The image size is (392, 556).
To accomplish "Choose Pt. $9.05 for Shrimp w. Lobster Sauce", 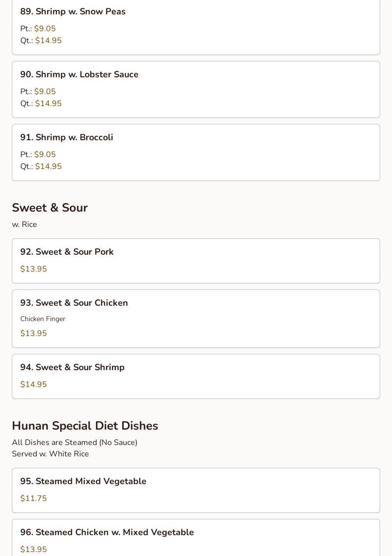I will pos(45,92).
